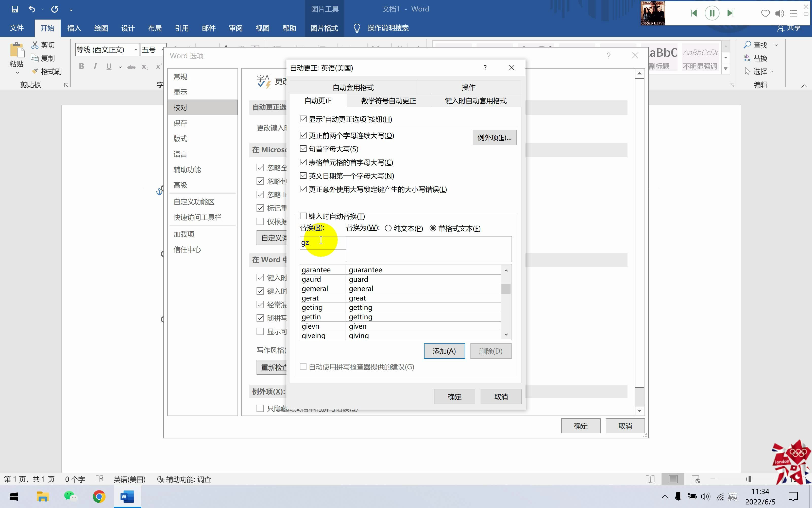The height and width of the screenshot is (508, 812).
Task: Click the AutoCorrect list scrollbar thumb
Action: [x=506, y=289]
